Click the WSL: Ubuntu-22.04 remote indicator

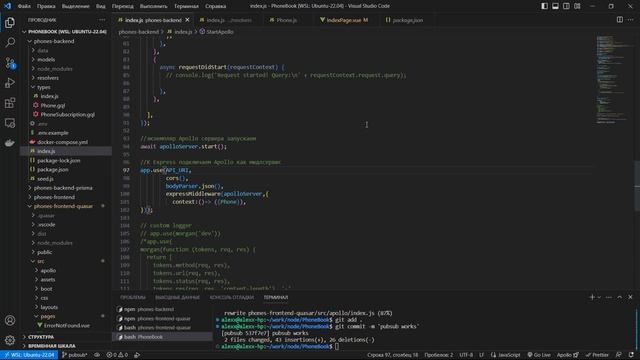29,355
